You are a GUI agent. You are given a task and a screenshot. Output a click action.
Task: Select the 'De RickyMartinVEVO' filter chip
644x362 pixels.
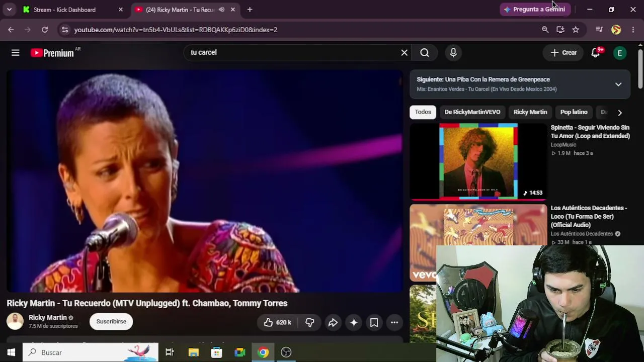tap(472, 112)
